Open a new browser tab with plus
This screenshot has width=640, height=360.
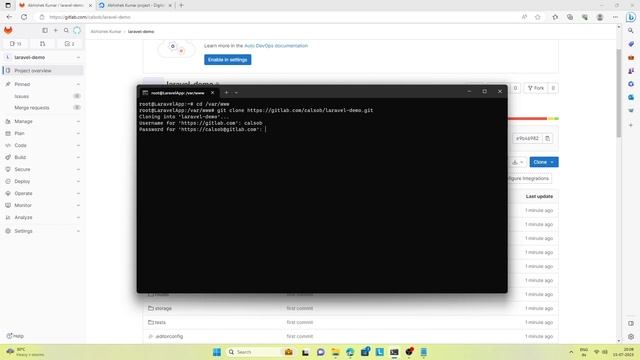coord(181,5)
